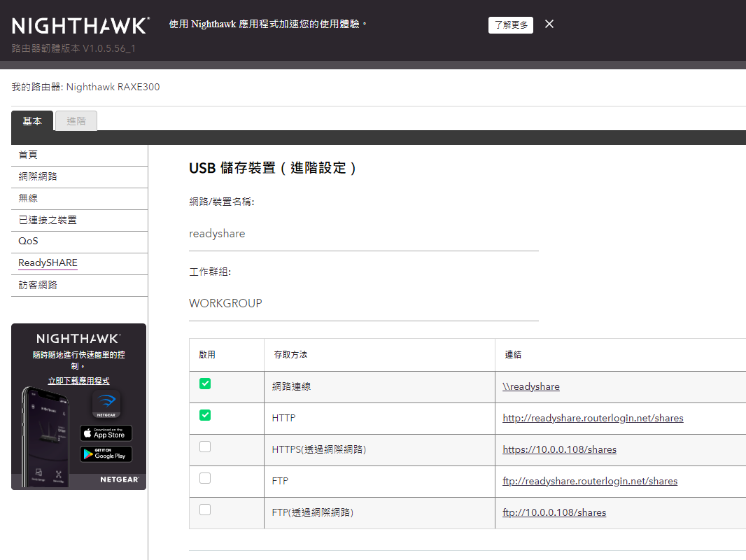Switch to the 進階 tab
The width and height of the screenshot is (746, 560).
coord(76,121)
